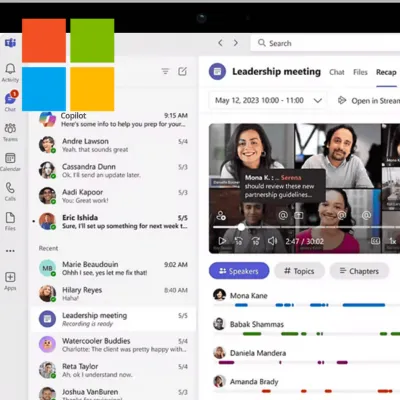Screen dimensions: 400x400
Task: Click Mona Kane avatar
Action: 219,295
